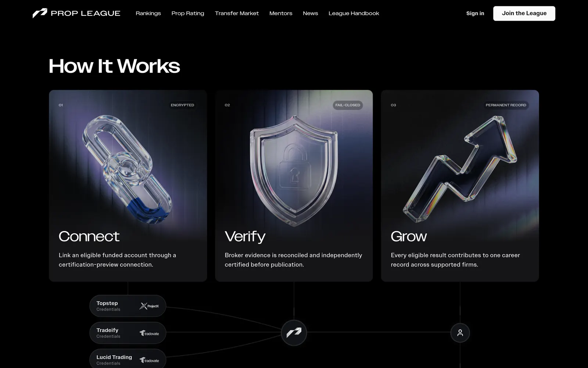Click the Grow card heading

pyautogui.click(x=409, y=236)
